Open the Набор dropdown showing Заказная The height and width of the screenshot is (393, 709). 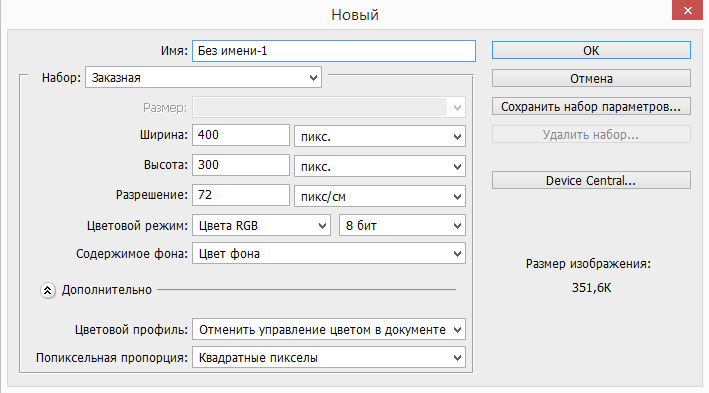(203, 77)
